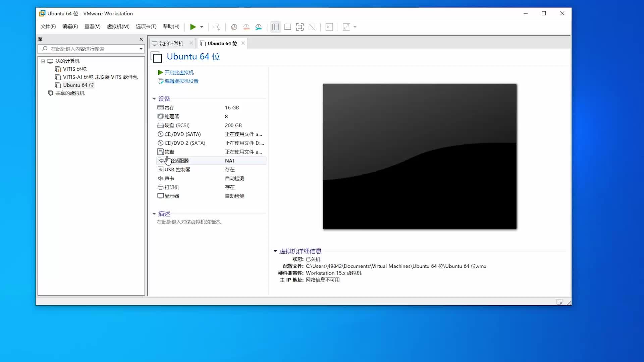
Task: Select the USB 控制器 device row
Action: click(x=211, y=170)
